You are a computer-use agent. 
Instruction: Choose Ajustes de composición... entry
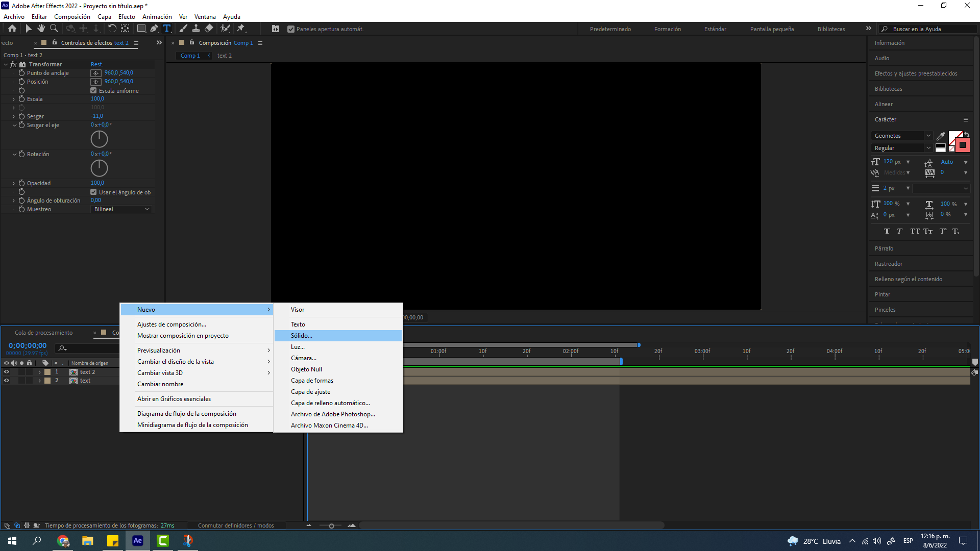coord(197,324)
